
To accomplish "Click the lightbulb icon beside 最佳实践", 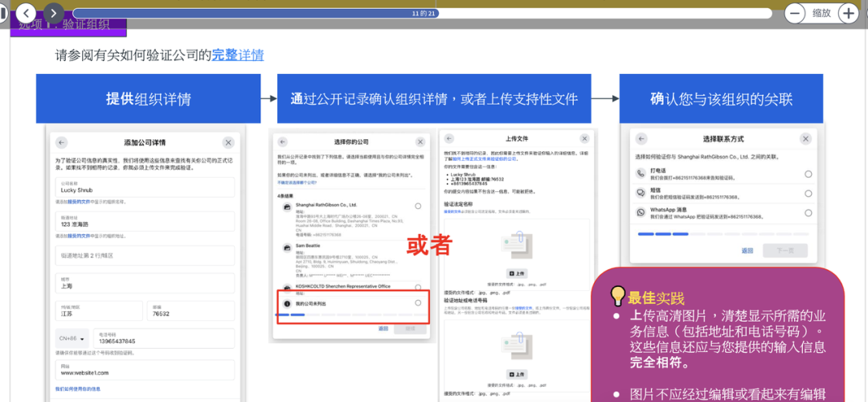I will 617,297.
